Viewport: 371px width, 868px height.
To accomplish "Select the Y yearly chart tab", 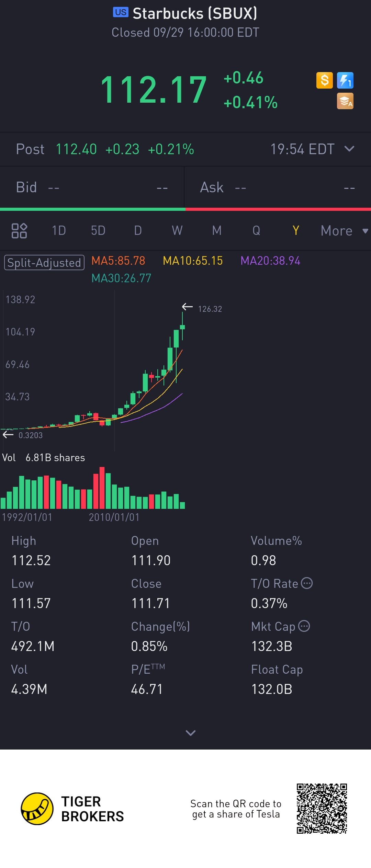I will [296, 231].
